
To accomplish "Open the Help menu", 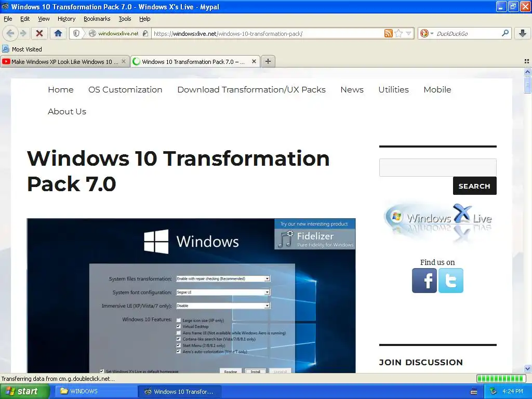I will point(144,19).
